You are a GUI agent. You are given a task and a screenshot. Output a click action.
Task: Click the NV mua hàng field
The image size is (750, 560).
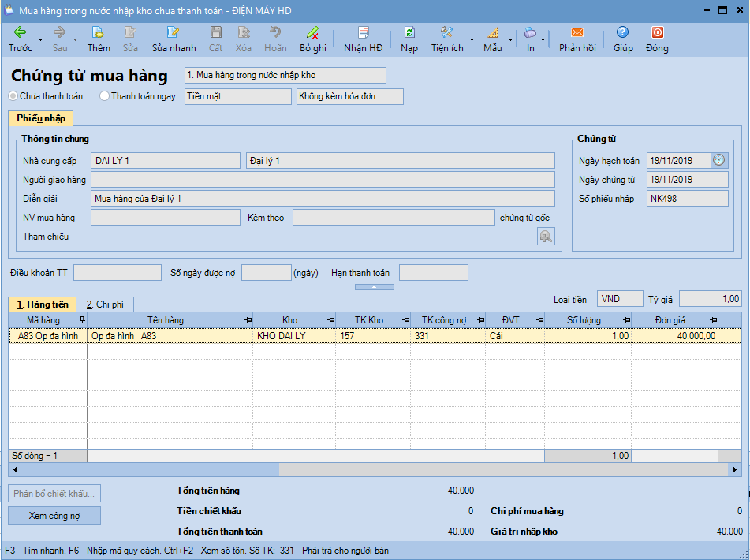coord(165,218)
